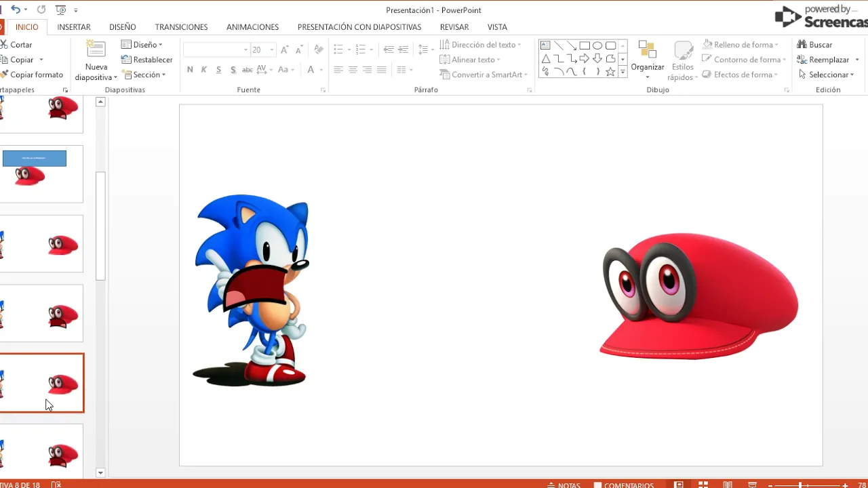This screenshot has height=488, width=868.
Task: Click the Undo arrow in title bar
Action: [x=16, y=9]
